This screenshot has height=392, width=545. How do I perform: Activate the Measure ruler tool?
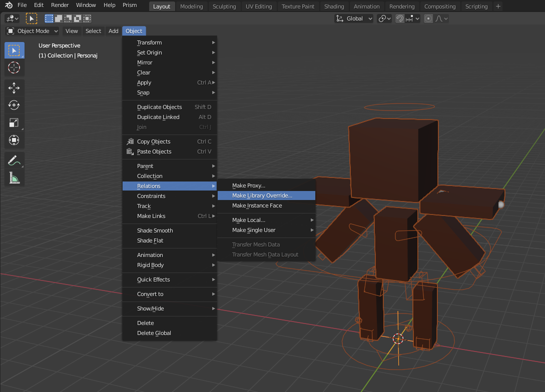(x=14, y=177)
